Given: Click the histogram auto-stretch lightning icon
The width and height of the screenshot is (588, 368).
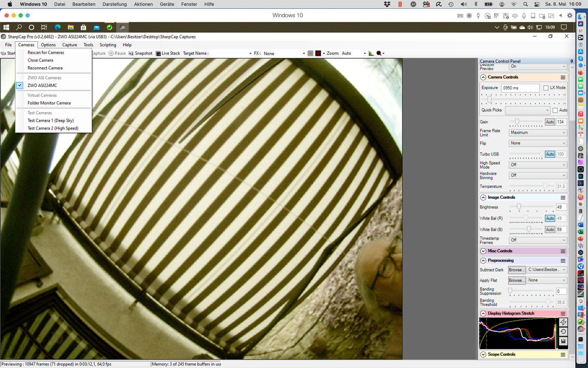Looking at the screenshot, I should coord(563,322).
